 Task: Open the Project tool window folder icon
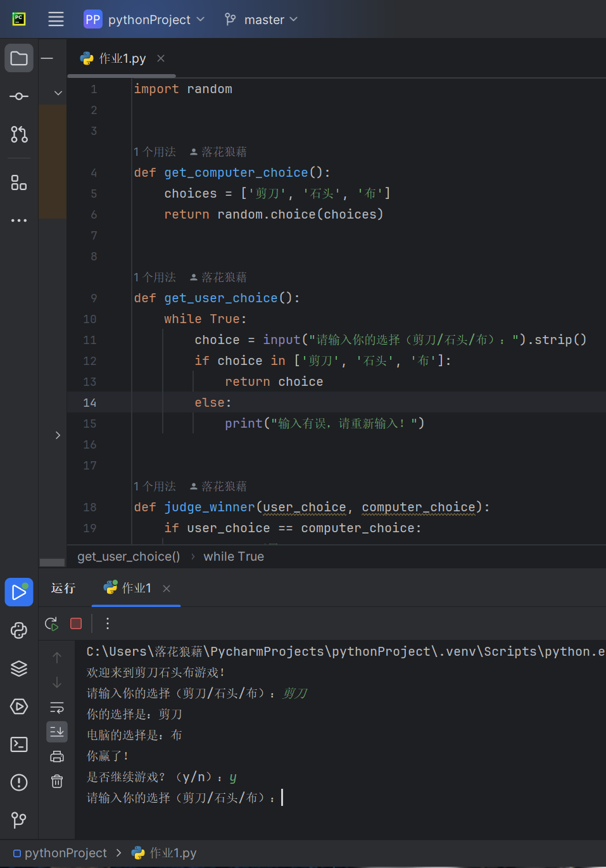[x=19, y=58]
